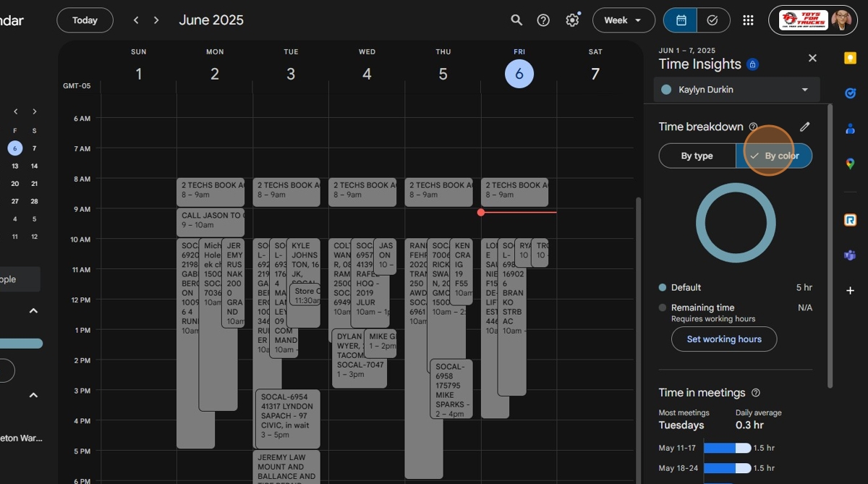Go to the previous week arrow
The height and width of the screenshot is (484, 868).
[x=136, y=20]
